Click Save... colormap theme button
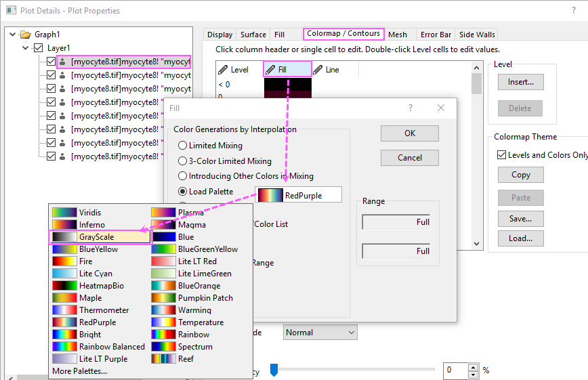The height and width of the screenshot is (380, 588). pos(520,219)
